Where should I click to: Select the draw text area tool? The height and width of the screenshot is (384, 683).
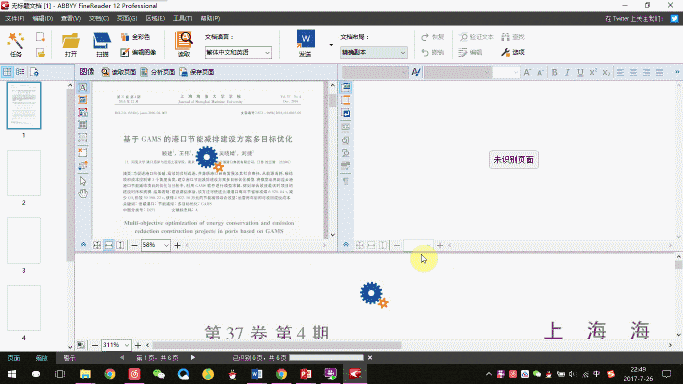[83, 88]
